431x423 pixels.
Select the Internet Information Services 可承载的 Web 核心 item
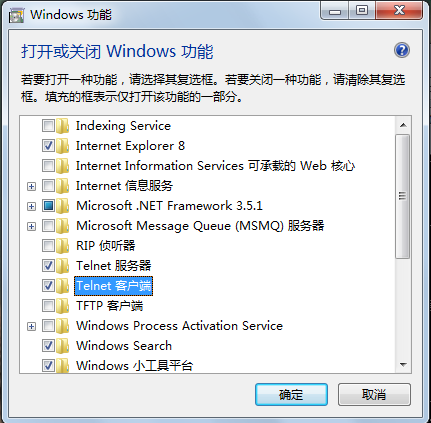pyautogui.click(x=215, y=166)
